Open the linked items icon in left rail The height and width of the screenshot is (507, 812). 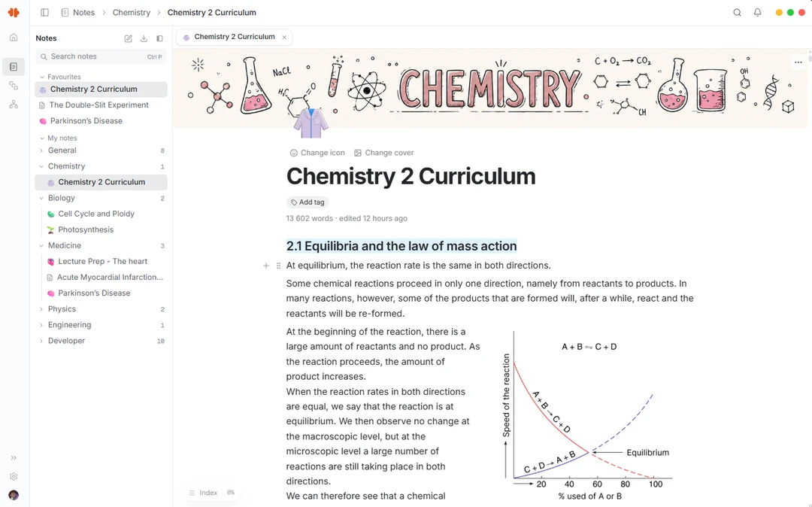pos(14,86)
